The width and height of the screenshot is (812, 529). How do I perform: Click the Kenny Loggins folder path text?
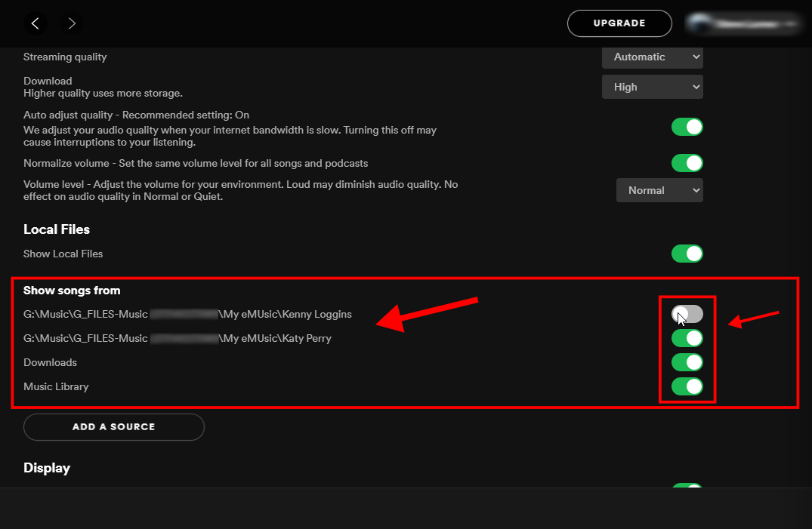(187, 314)
